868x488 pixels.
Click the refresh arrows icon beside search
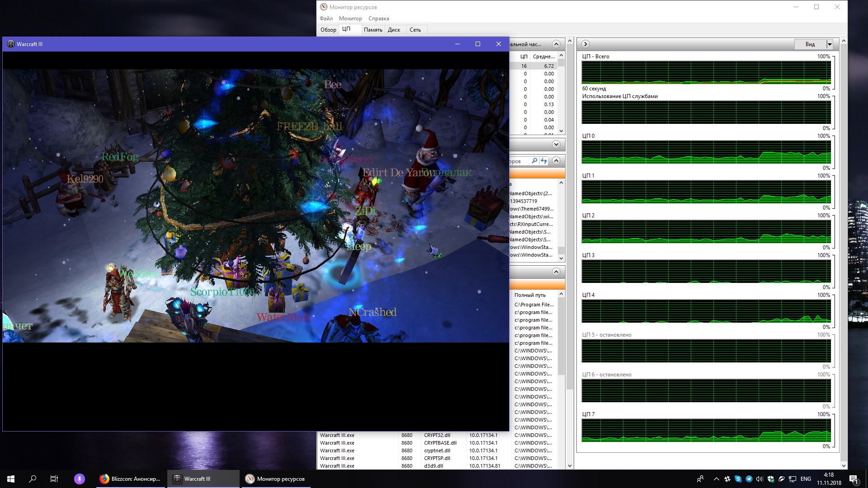[544, 161]
